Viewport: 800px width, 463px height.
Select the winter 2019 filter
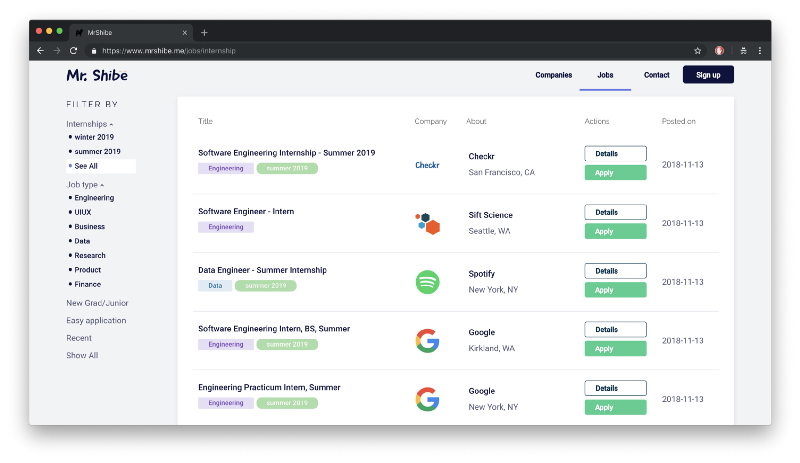click(x=94, y=137)
